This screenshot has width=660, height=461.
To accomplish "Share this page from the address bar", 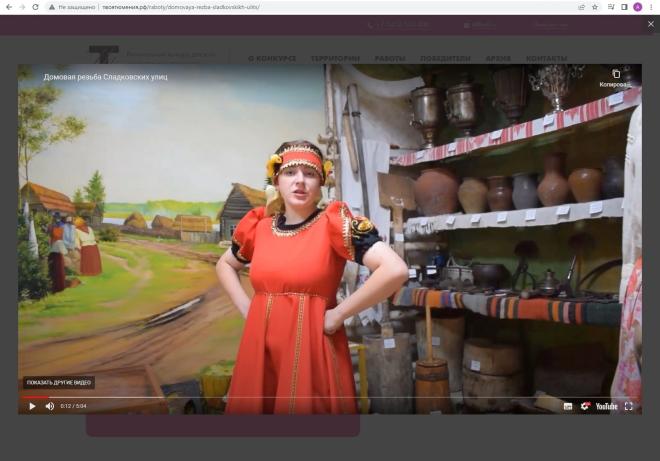I will tap(582, 7).
